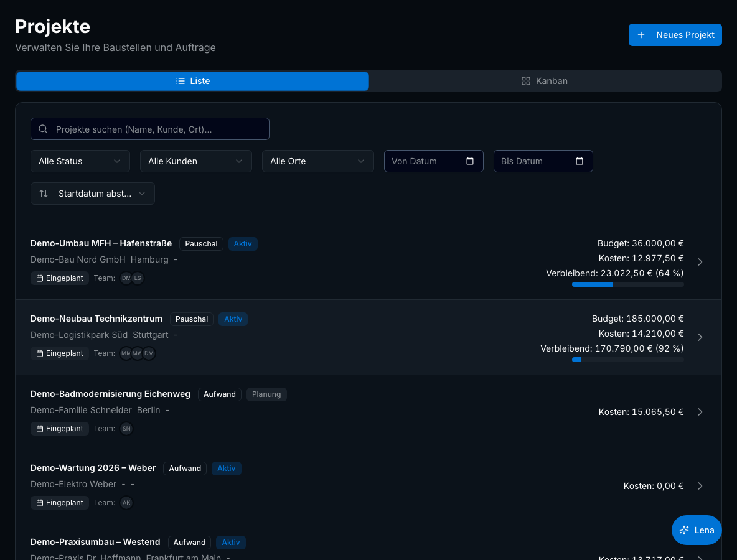Click the Bis Datum date field
Viewport: 737px width, 560px height.
coord(543,161)
